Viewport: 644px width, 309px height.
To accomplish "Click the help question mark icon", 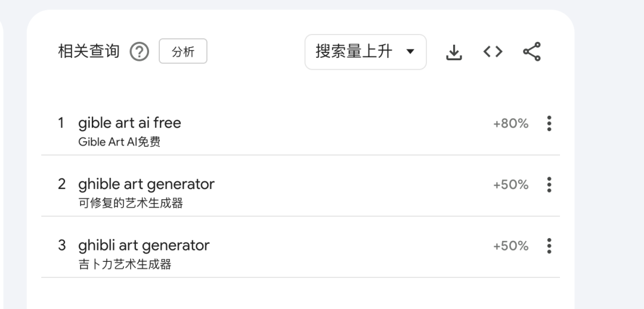I will tap(139, 52).
